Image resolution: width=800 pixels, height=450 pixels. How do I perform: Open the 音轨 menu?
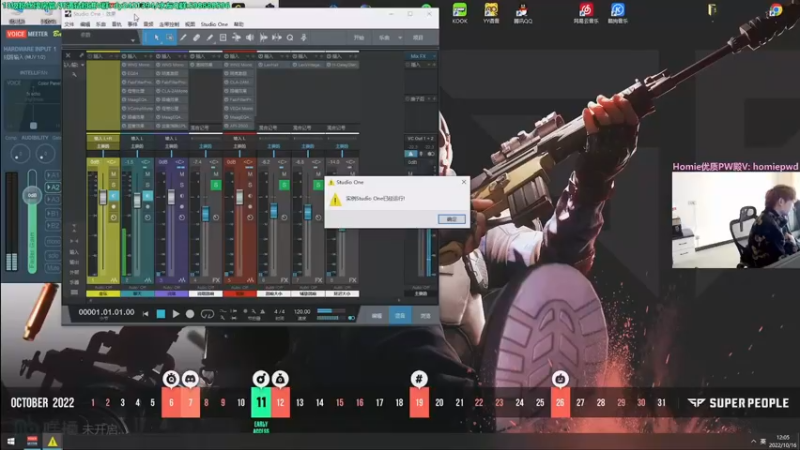[x=117, y=24]
